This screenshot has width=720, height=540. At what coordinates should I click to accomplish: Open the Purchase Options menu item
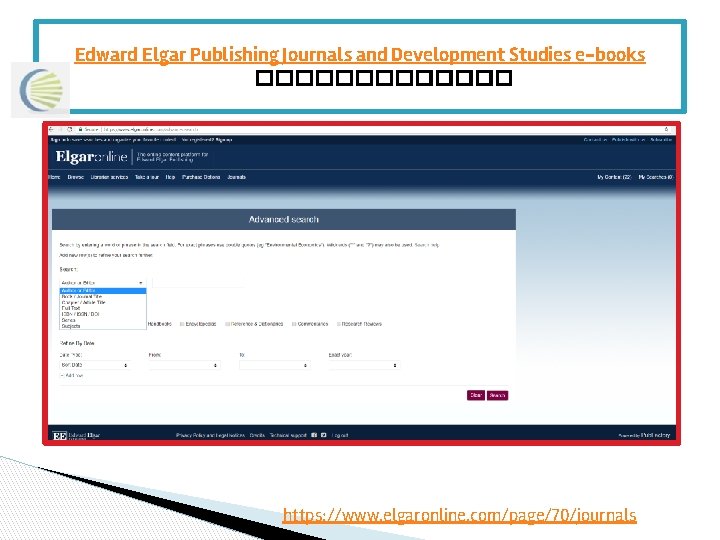tap(201, 177)
